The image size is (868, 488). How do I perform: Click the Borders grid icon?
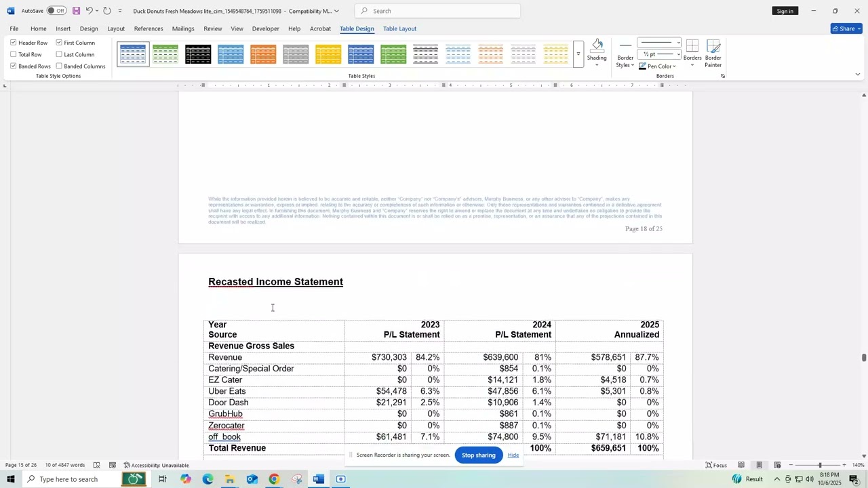point(692,46)
